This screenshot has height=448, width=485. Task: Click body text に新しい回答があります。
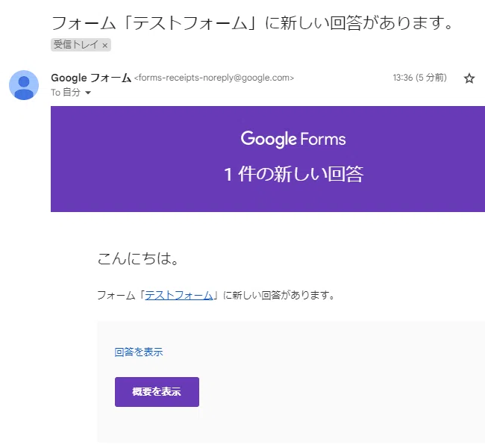(x=279, y=296)
